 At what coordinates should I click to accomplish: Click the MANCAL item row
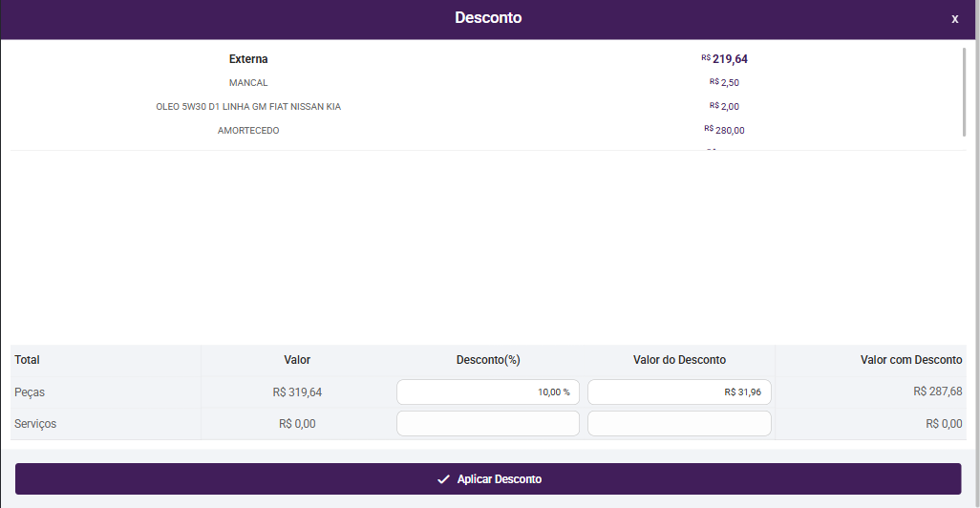pos(248,83)
